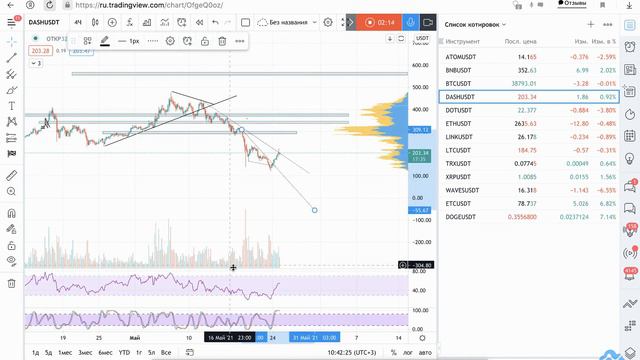This screenshot has width=640, height=360.
Task: Select the crosshair cursor tool
Action: coord(11,42)
